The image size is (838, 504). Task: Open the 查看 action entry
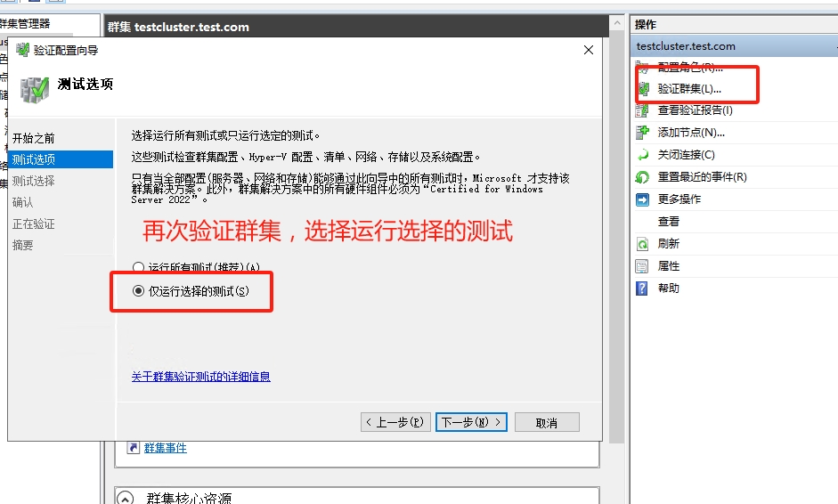(x=669, y=221)
